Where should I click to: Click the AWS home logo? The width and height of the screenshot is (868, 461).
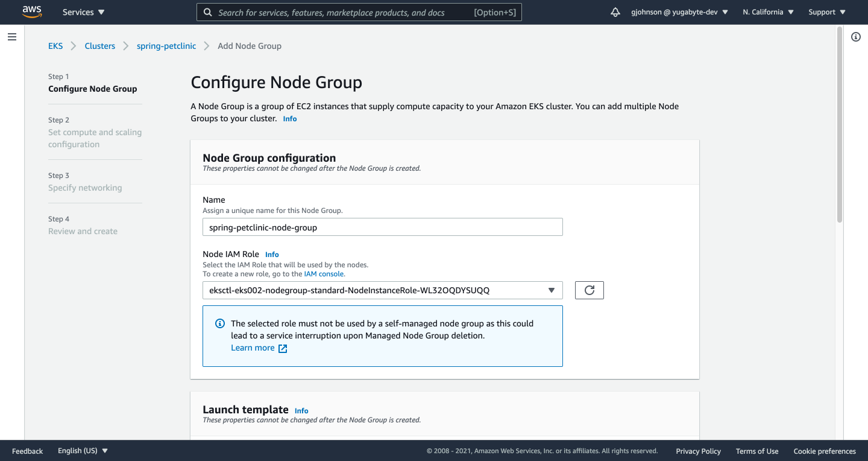pos(31,11)
